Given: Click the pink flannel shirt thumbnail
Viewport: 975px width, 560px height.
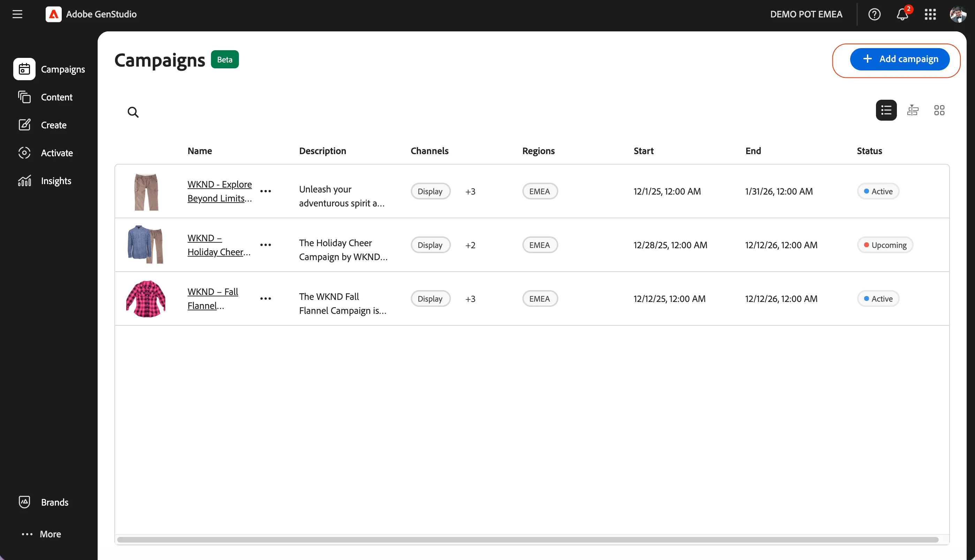Looking at the screenshot, I should (146, 299).
